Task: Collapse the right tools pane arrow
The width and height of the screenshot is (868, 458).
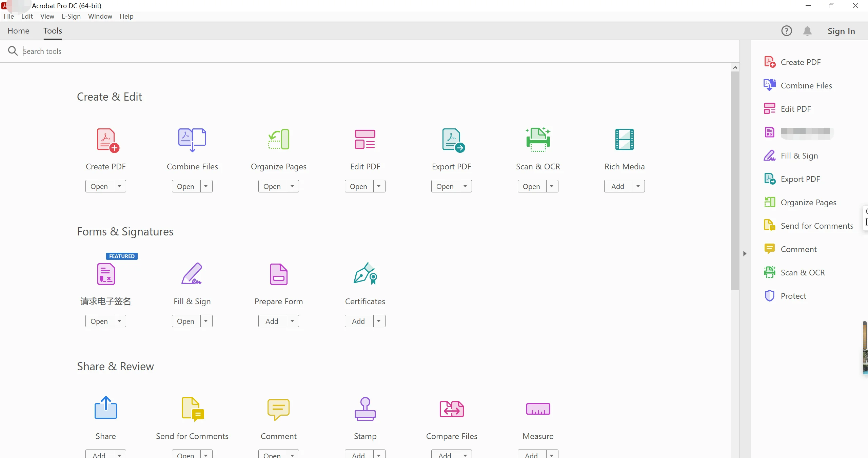Action: (x=745, y=253)
